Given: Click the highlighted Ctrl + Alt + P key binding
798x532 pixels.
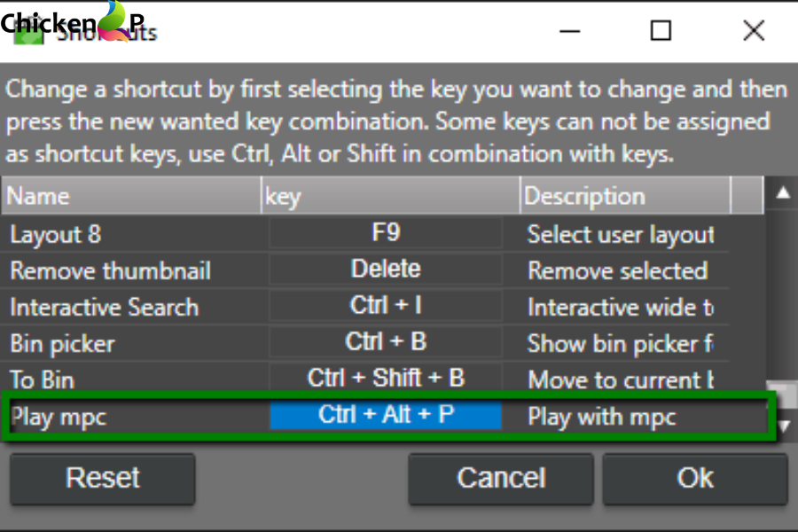Looking at the screenshot, I should pos(386,416).
